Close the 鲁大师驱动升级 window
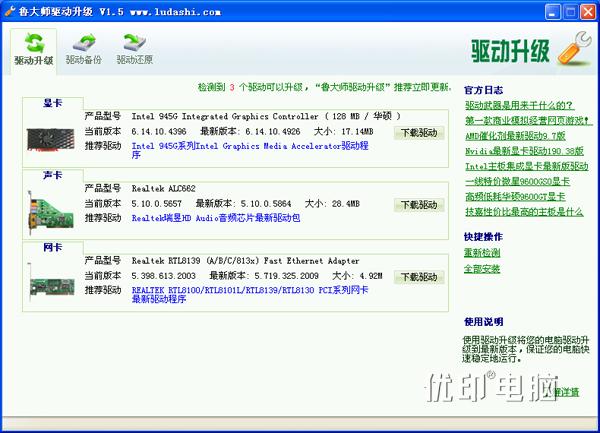 click(x=589, y=12)
